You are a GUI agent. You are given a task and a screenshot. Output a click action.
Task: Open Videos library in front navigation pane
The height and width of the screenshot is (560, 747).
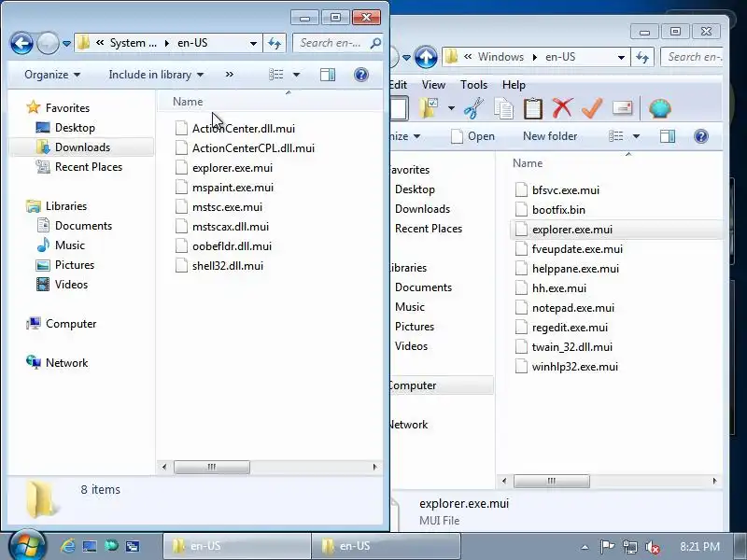(x=71, y=285)
